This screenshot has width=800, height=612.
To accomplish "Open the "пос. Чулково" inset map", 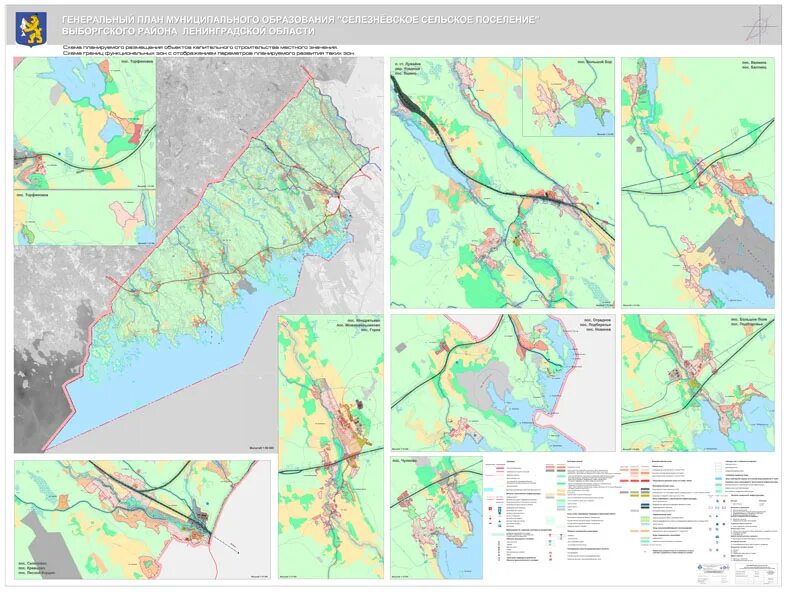I will 436,518.
